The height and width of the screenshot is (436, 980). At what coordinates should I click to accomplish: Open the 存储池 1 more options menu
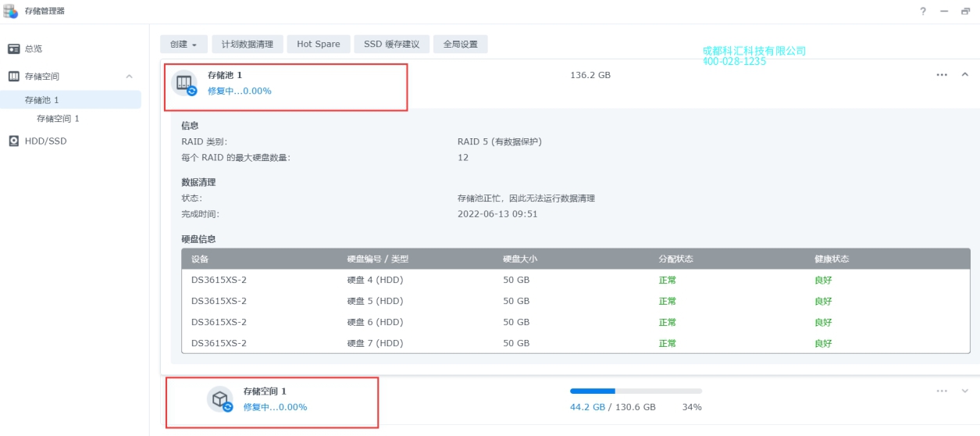(x=942, y=75)
